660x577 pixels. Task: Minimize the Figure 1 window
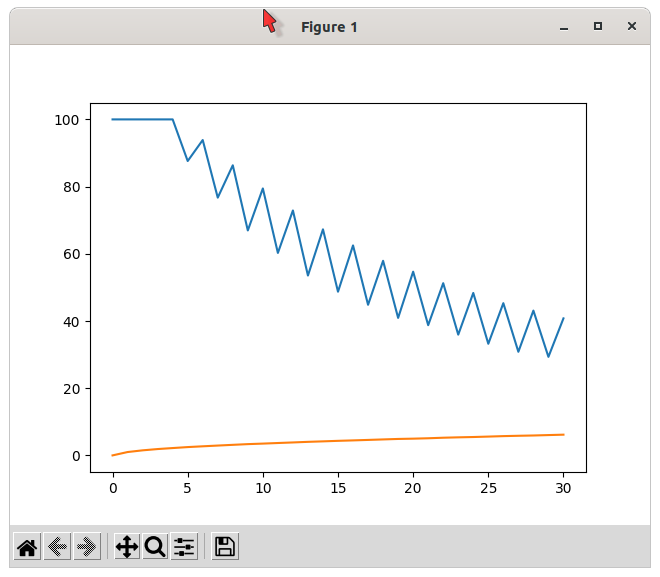[x=564, y=27]
